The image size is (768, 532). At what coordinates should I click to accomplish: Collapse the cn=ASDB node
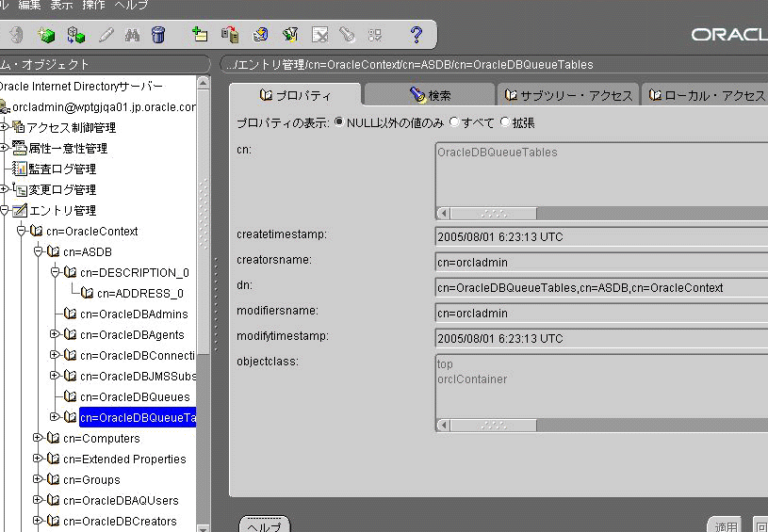click(x=39, y=251)
